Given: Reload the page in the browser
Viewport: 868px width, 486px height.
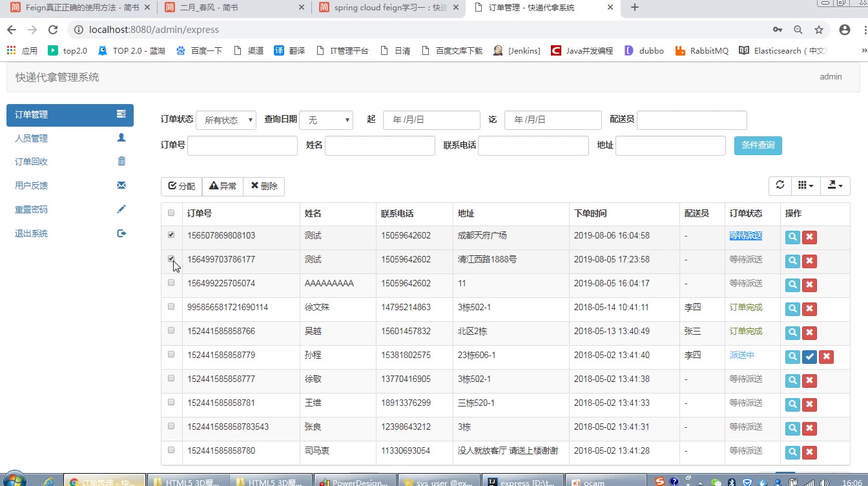Looking at the screenshot, I should coord(54,30).
